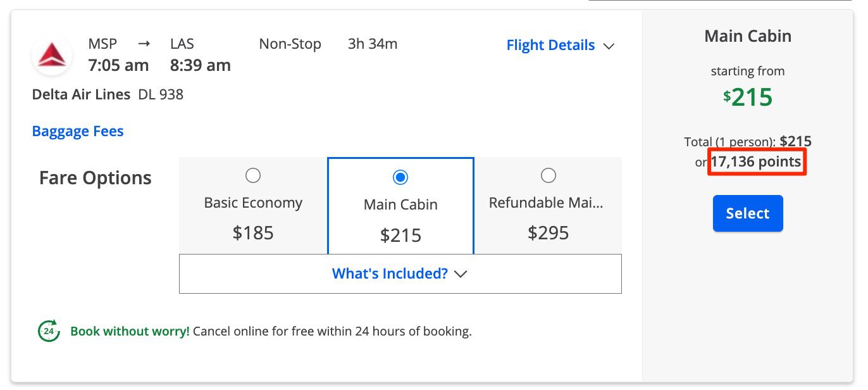Open the Baggage Fees link
Screen dimensions: 868x390
tap(77, 131)
